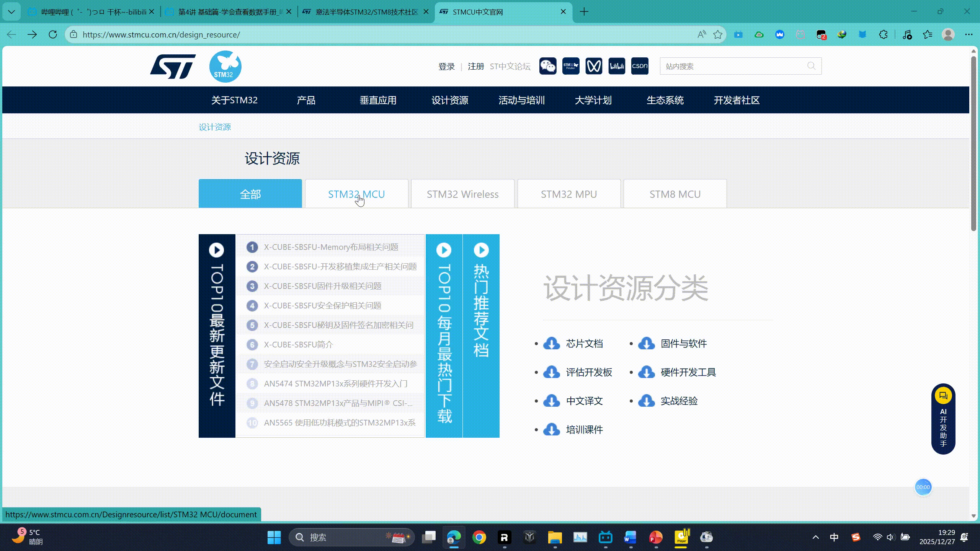This screenshot has width=980, height=551.
Task: Show hidden system tray icons chevron
Action: [816, 537]
